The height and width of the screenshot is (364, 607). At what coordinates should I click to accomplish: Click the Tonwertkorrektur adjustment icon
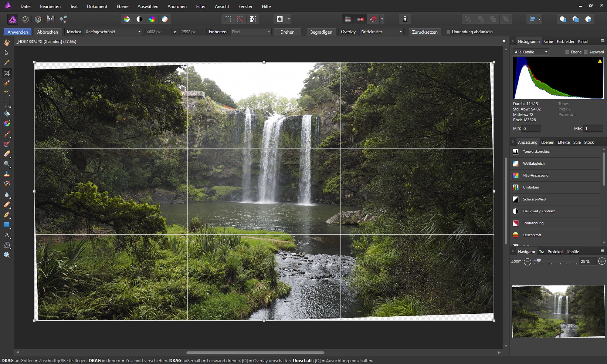click(x=515, y=151)
